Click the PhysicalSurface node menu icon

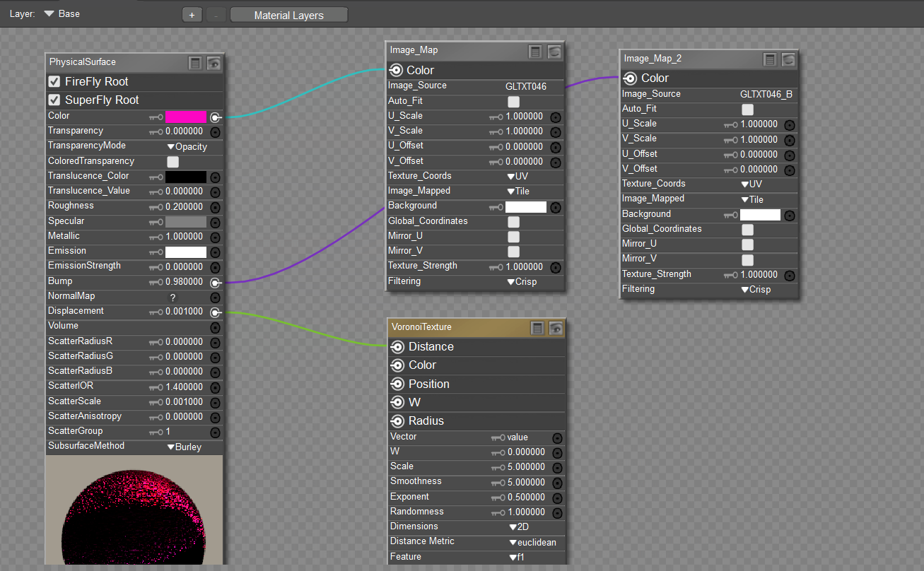195,63
